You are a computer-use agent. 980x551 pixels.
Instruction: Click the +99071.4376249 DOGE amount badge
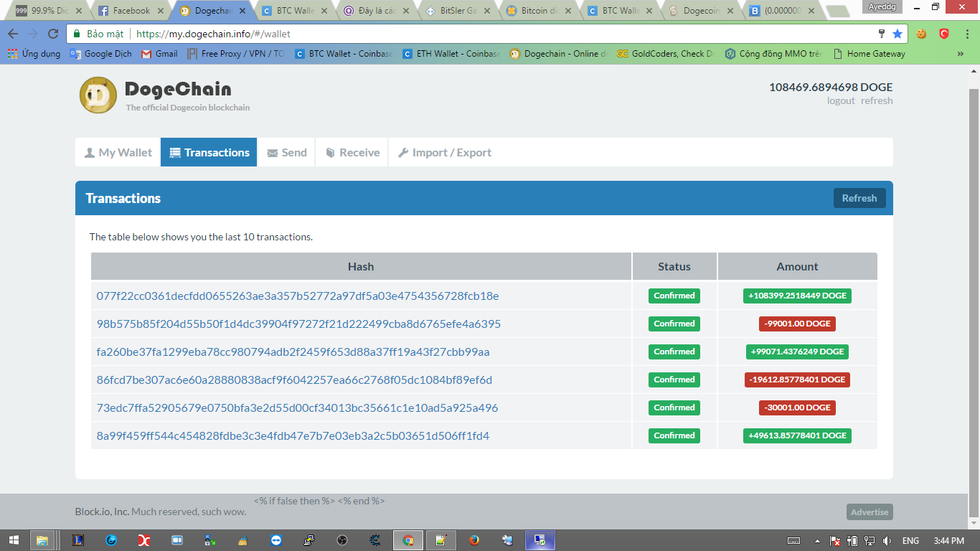coord(797,352)
